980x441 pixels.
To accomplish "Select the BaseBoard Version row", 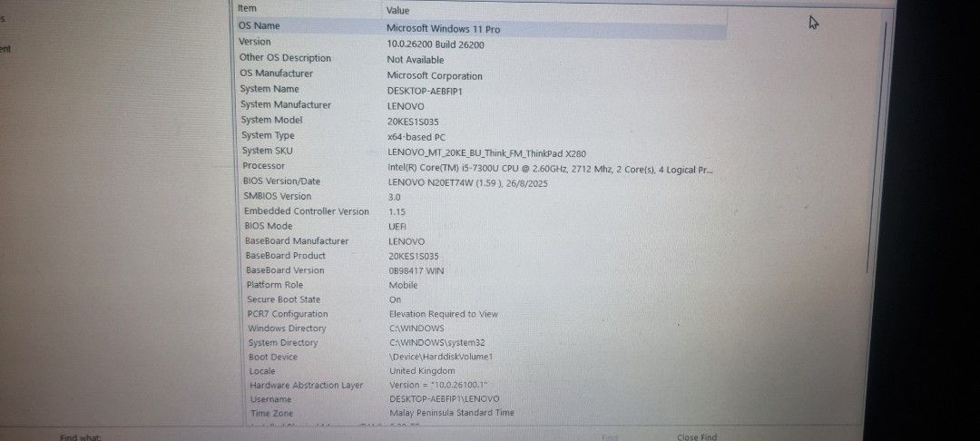I will [480, 270].
